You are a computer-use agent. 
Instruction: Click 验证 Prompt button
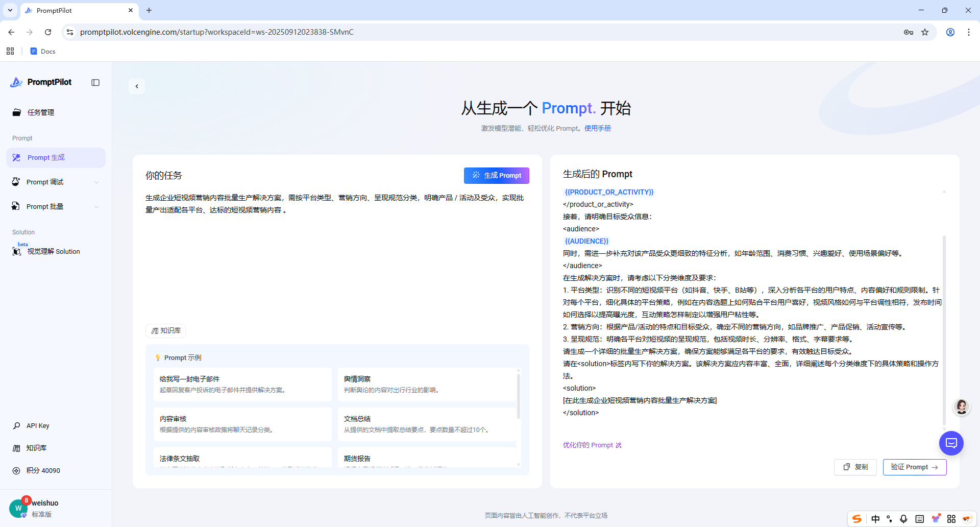click(914, 467)
